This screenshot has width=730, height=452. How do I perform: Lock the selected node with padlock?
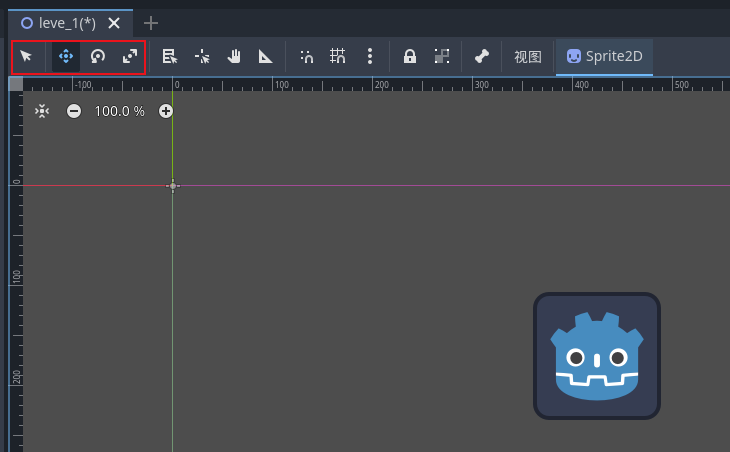coord(410,57)
